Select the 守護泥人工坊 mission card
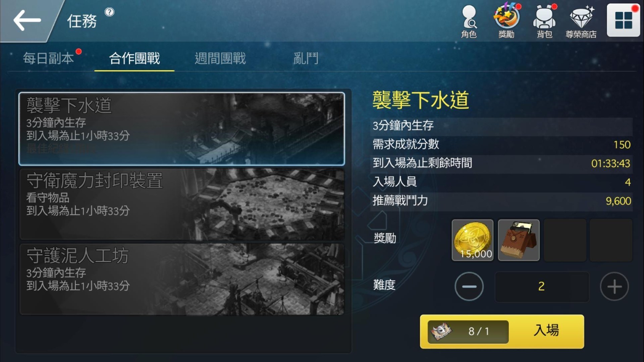 [x=182, y=279]
